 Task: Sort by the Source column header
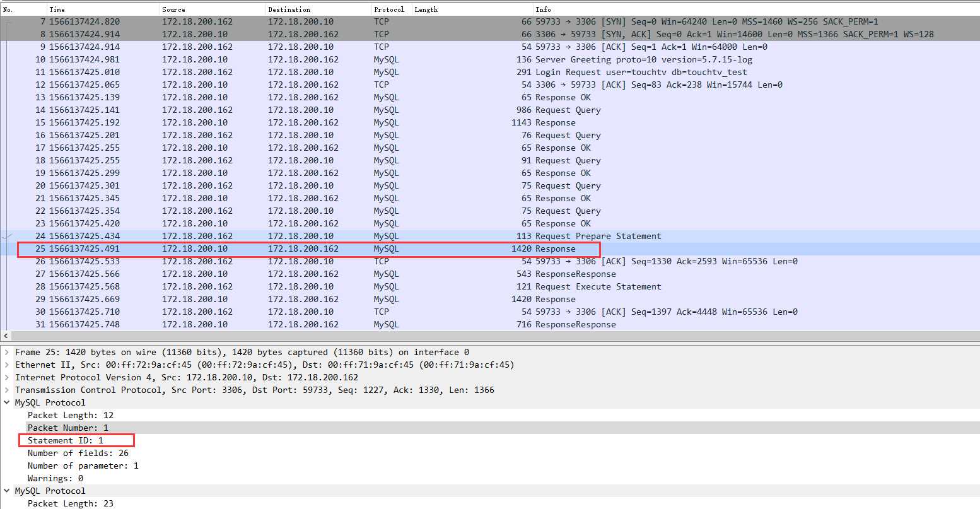(x=213, y=9)
